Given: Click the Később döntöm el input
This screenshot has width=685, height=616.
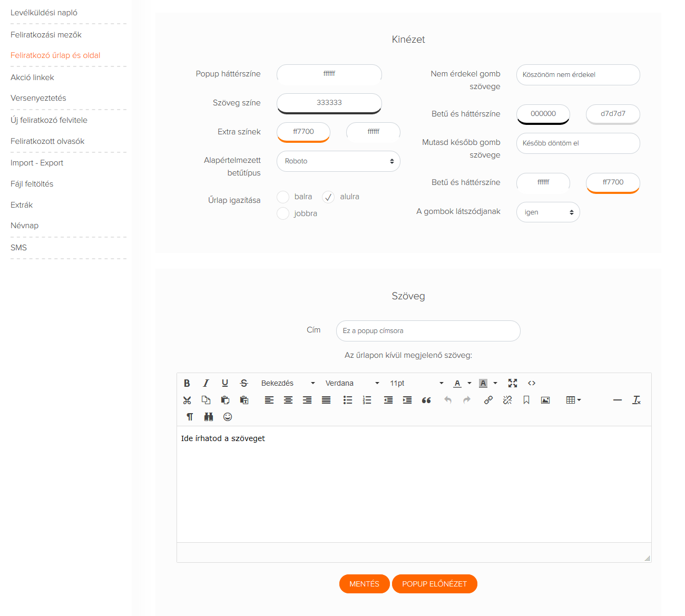Looking at the screenshot, I should (578, 143).
